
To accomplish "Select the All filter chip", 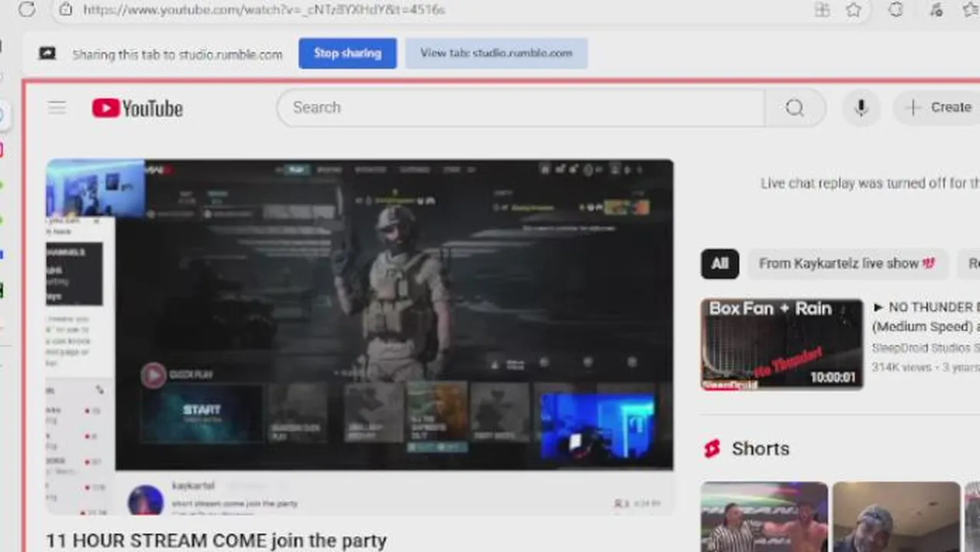I will pyautogui.click(x=719, y=264).
